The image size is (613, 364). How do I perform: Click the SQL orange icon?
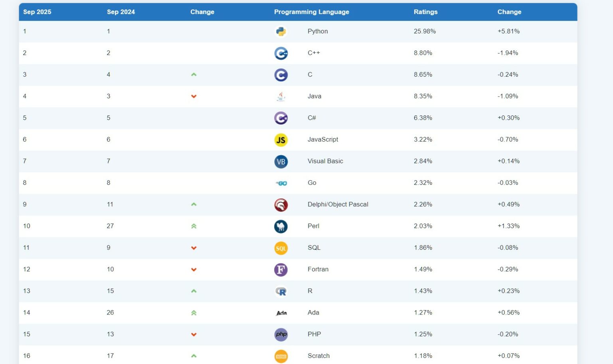tap(281, 248)
